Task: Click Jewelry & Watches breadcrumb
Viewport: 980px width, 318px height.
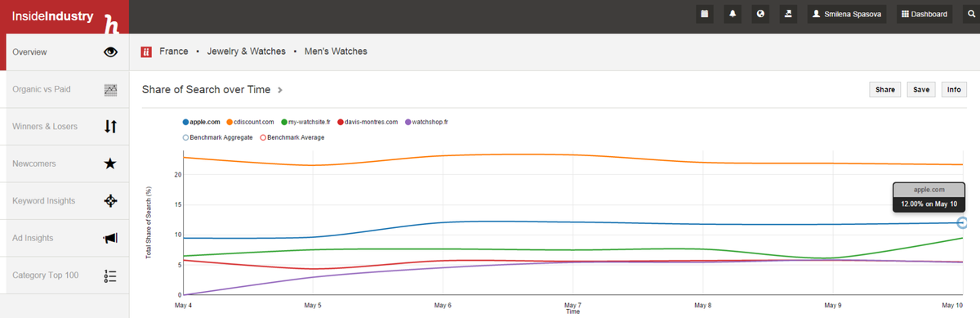Action: [247, 52]
